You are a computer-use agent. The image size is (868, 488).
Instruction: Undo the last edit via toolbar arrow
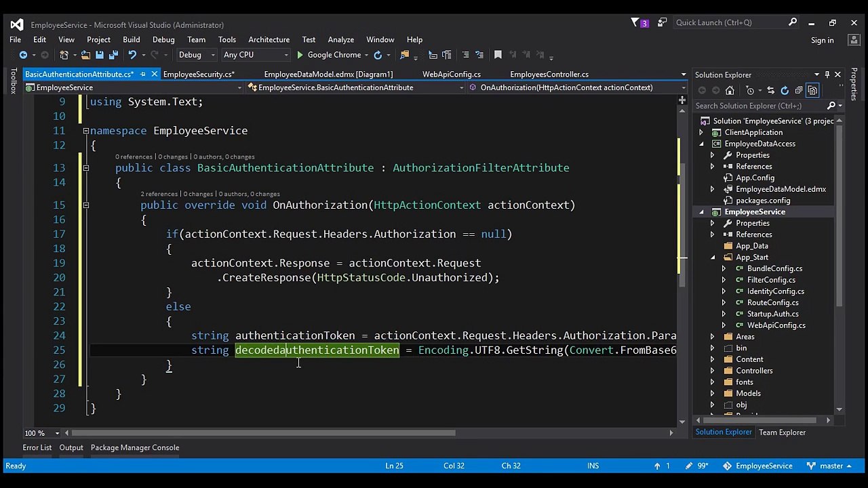coord(132,55)
